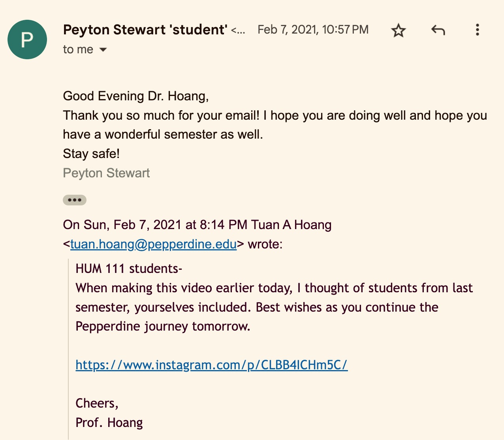Click the Feb 7, 2021, 10:57 PM timestamp
The height and width of the screenshot is (440, 504).
[x=313, y=30]
